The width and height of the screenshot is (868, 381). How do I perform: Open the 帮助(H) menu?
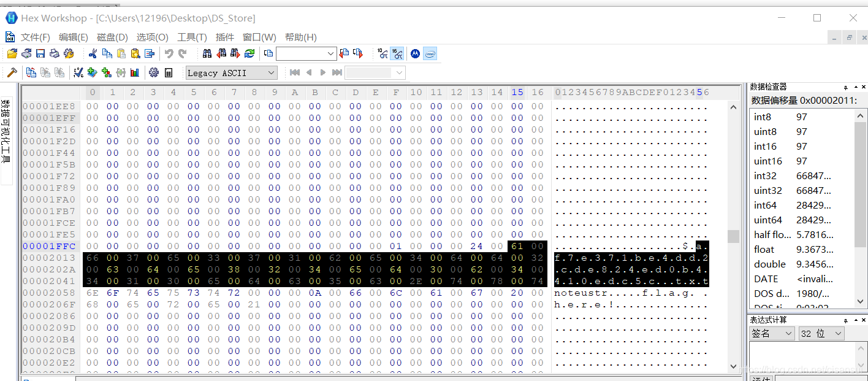(x=301, y=37)
